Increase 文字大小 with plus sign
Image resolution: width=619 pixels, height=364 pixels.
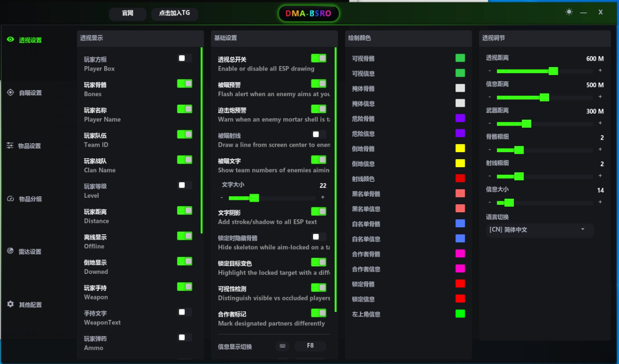tap(323, 198)
